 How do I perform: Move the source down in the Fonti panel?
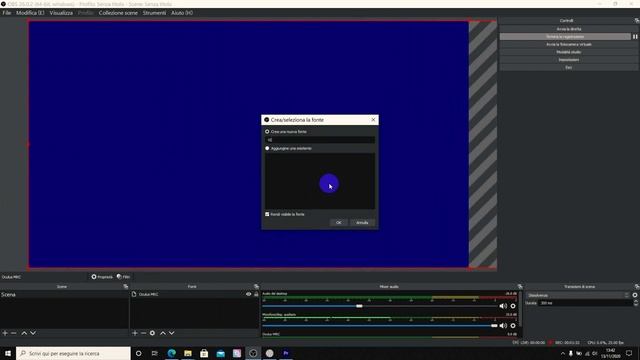pos(172,333)
